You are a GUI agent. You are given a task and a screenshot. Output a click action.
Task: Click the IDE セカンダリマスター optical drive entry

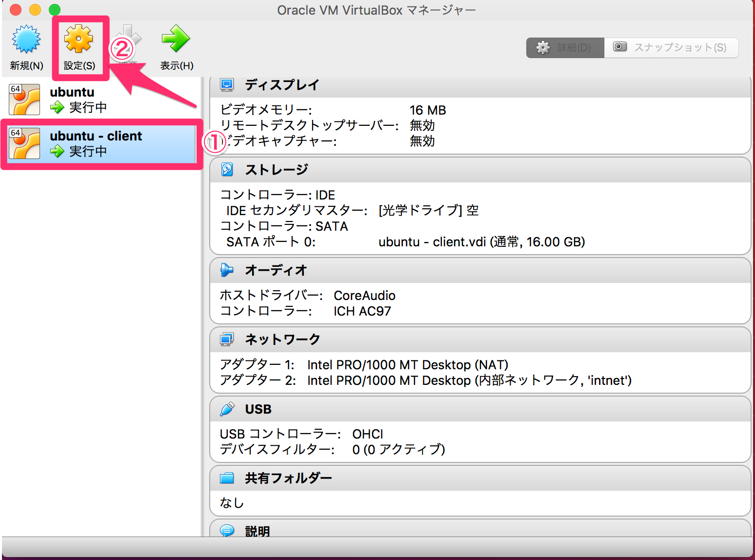point(351,210)
